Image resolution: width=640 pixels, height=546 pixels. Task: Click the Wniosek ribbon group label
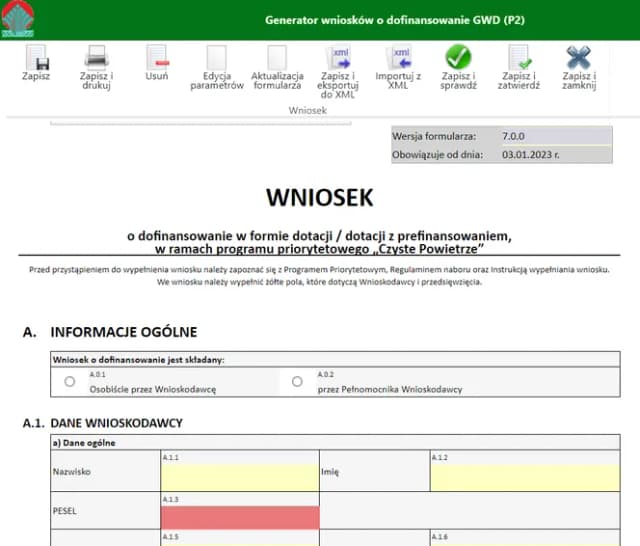[x=307, y=111]
